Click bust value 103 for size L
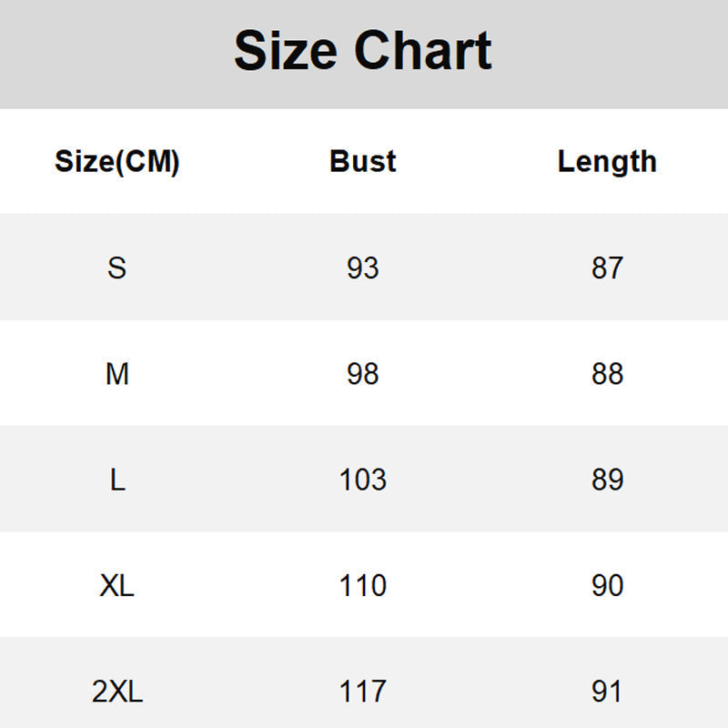728x728 pixels. tap(362, 480)
